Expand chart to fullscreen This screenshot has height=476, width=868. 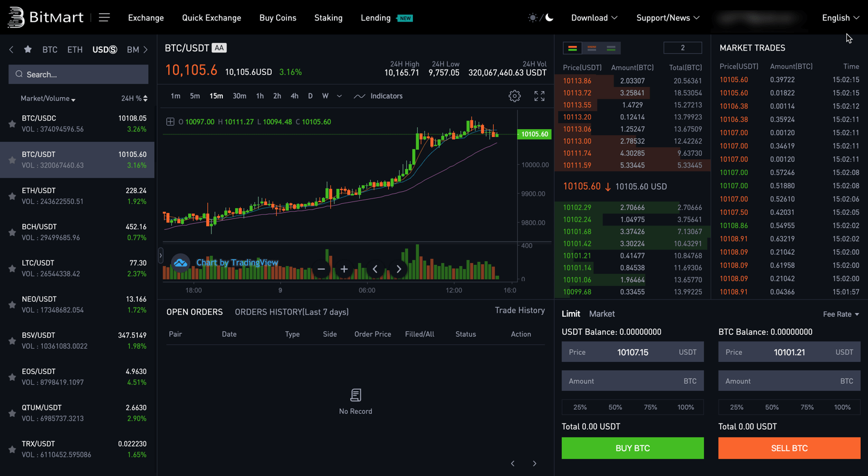click(x=539, y=96)
